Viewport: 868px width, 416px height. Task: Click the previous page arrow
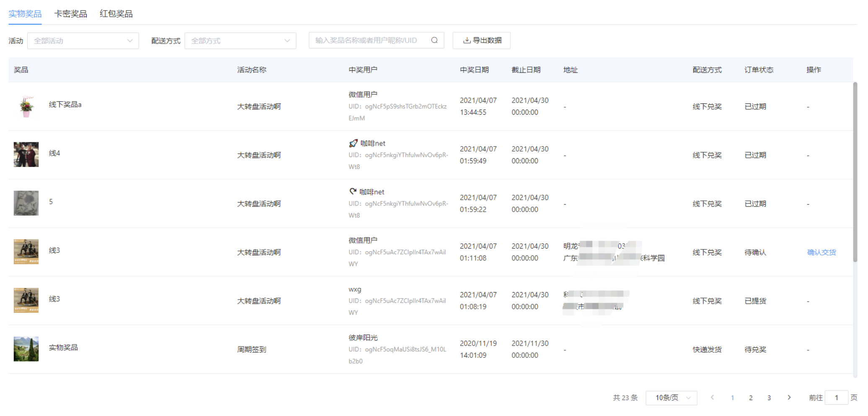pos(712,398)
